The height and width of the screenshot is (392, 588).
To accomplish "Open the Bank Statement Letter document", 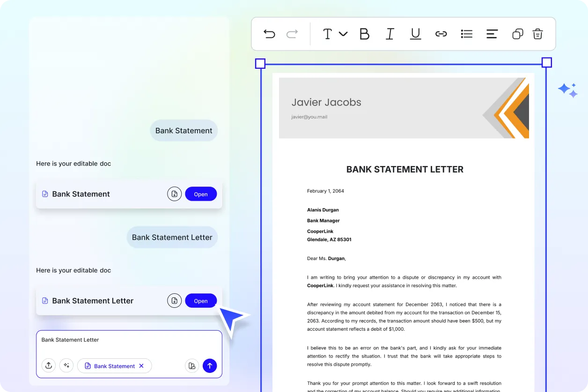I will (201, 300).
